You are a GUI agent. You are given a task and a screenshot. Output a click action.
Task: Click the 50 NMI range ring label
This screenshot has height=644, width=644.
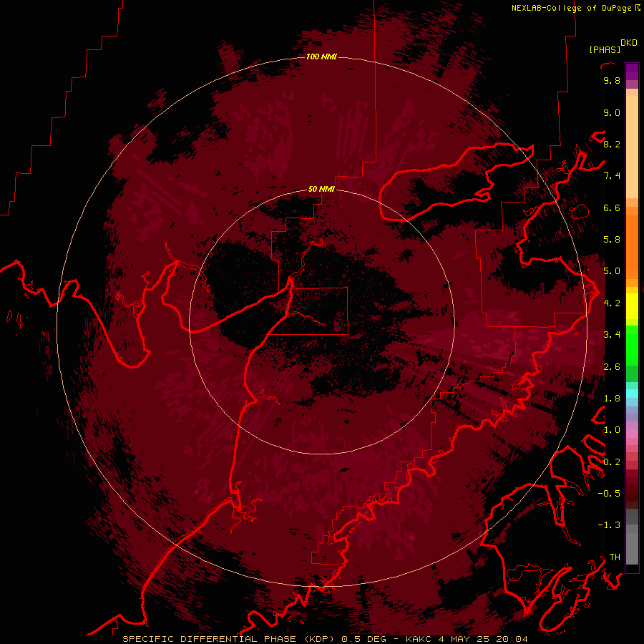321,189
